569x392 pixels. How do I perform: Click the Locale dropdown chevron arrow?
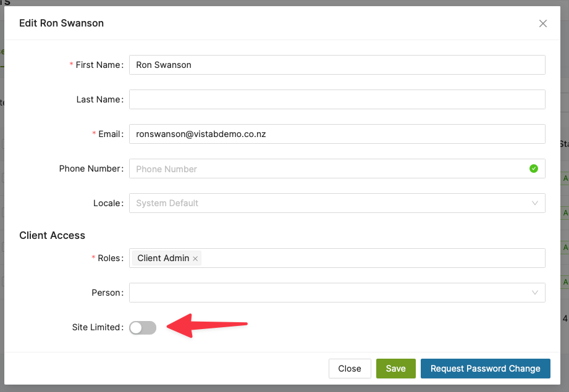(535, 203)
